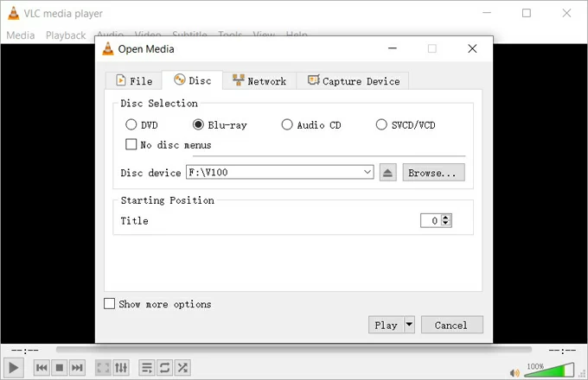Open the extended settings equalizer icon
Image resolution: width=588 pixels, height=380 pixels.
(121, 368)
